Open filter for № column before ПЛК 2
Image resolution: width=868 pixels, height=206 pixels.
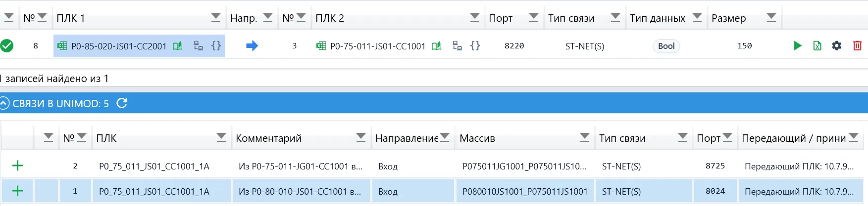(x=301, y=18)
